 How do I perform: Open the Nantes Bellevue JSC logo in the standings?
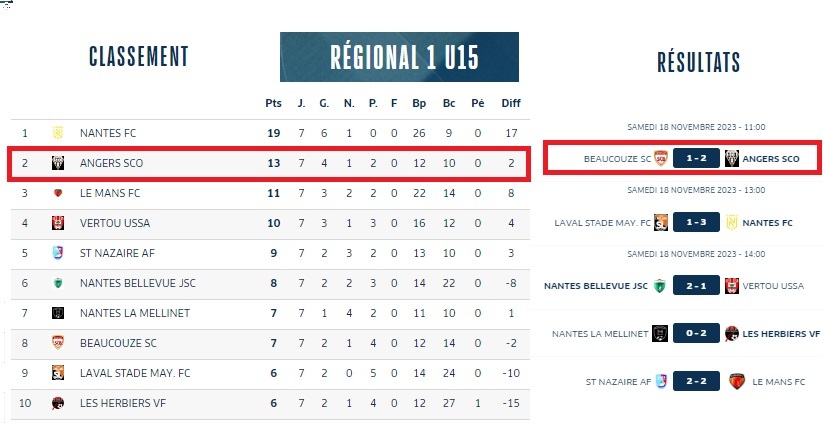click(x=57, y=283)
